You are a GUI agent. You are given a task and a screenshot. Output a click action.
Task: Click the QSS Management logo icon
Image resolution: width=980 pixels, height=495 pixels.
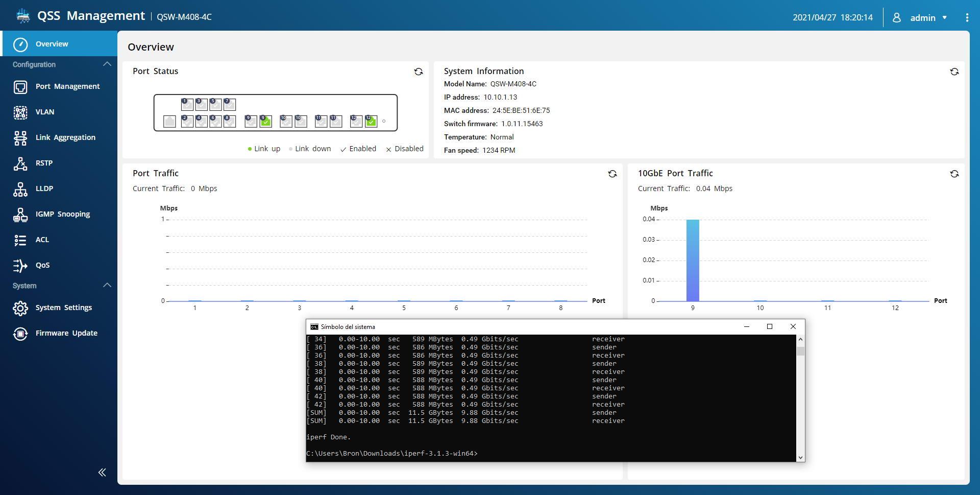(x=23, y=16)
